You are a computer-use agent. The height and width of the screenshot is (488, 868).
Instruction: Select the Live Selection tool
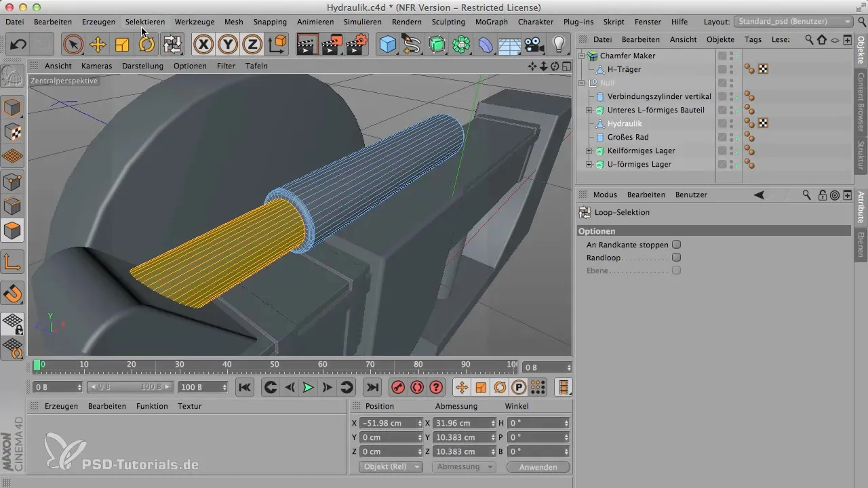tap(73, 45)
